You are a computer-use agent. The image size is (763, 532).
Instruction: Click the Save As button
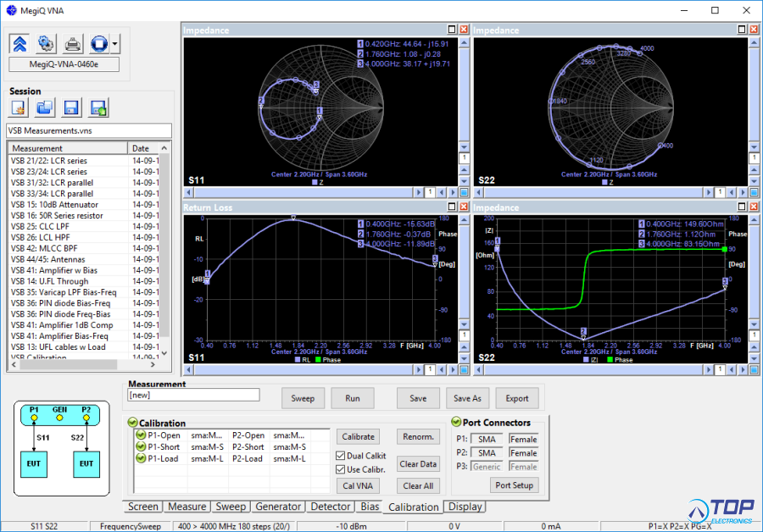pos(468,398)
